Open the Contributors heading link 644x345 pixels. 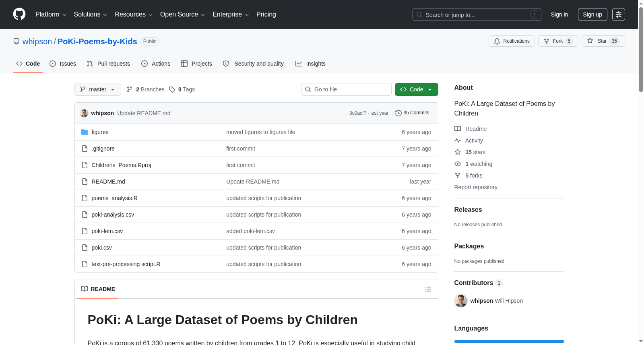pos(478,283)
